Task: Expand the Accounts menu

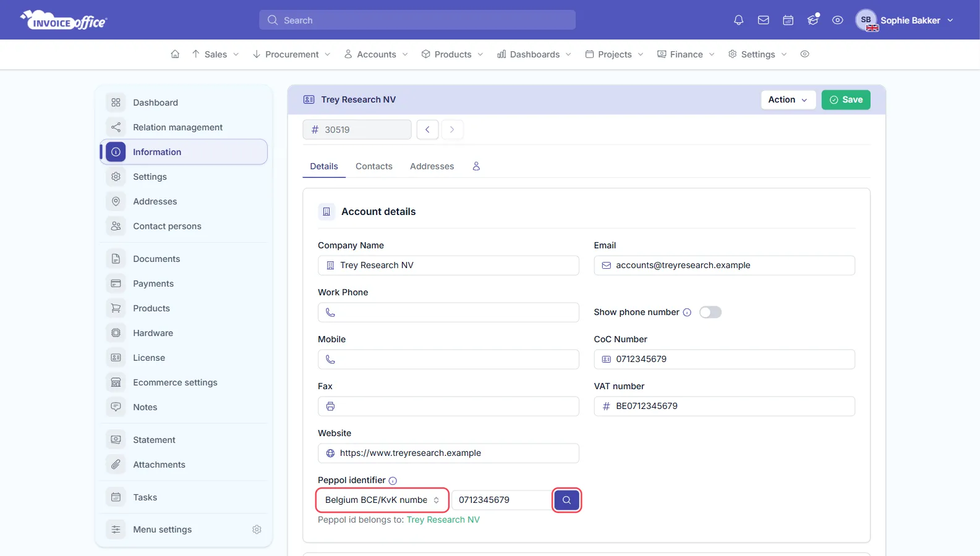Action: tap(376, 54)
